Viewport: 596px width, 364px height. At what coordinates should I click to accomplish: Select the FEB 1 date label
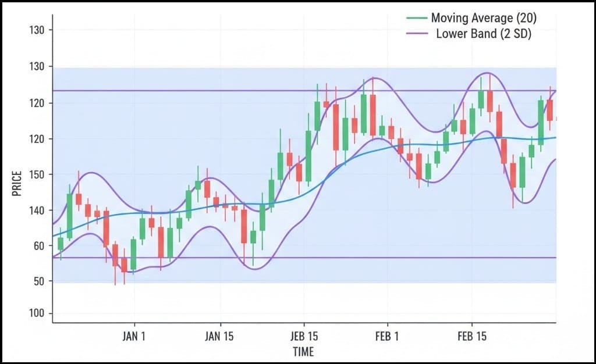(x=387, y=336)
